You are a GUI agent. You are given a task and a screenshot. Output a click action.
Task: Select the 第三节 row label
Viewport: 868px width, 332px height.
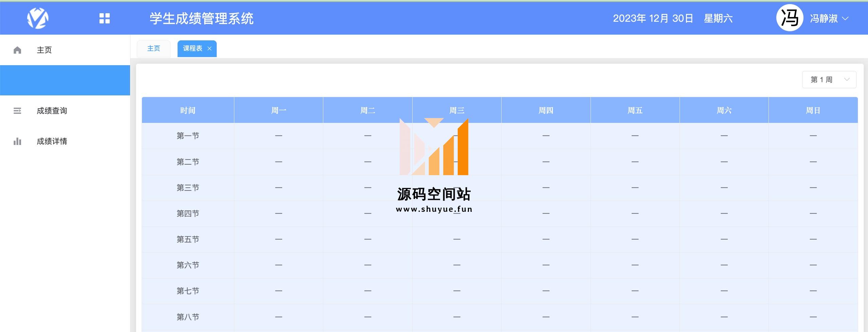188,188
